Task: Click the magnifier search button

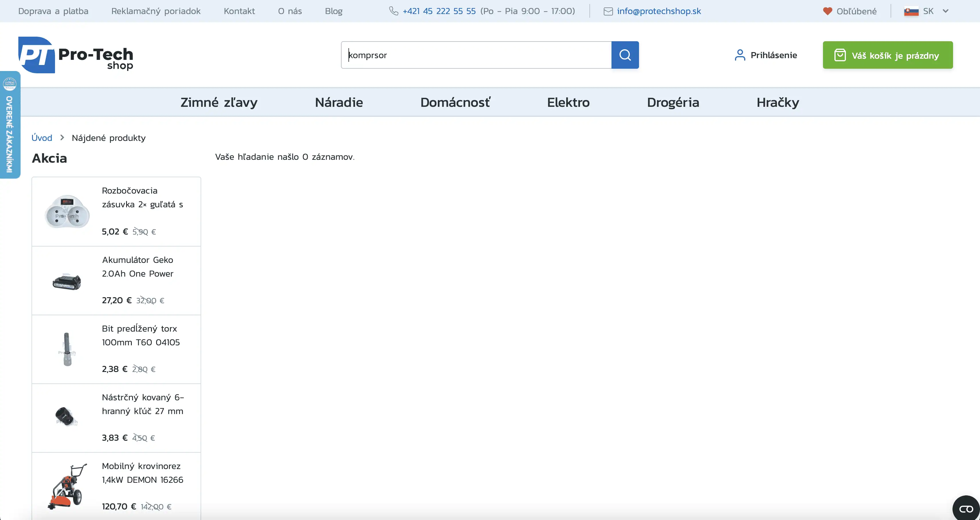Action: tap(625, 55)
